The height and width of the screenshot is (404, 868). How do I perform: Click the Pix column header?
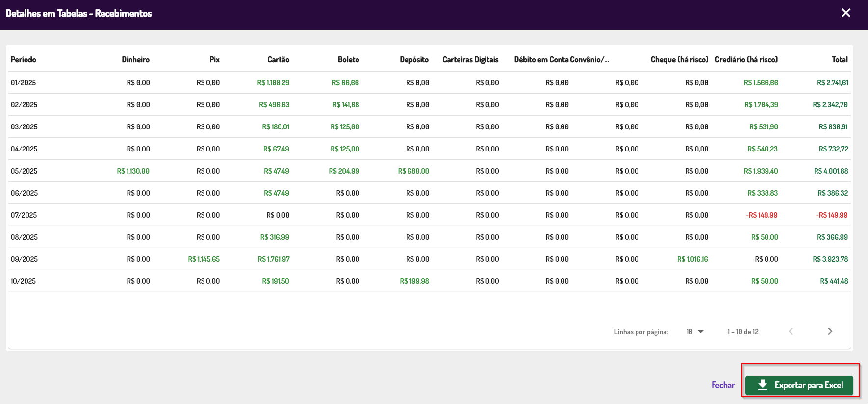(214, 59)
